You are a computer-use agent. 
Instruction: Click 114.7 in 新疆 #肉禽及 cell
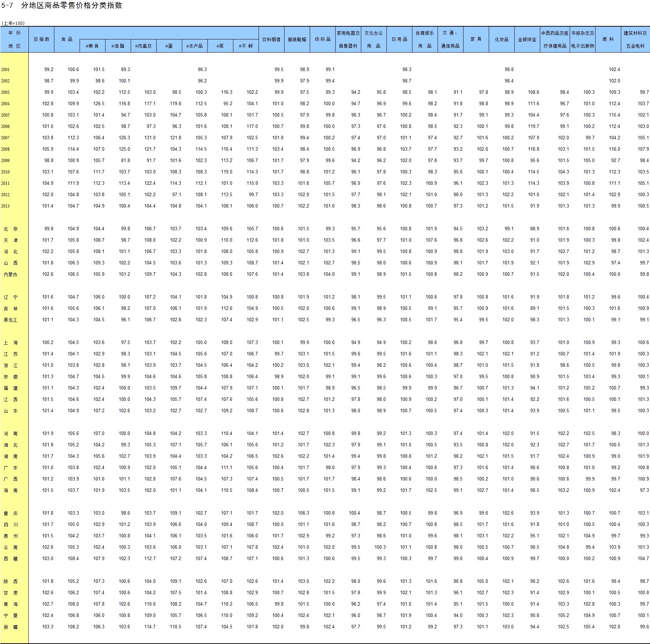click(150, 627)
